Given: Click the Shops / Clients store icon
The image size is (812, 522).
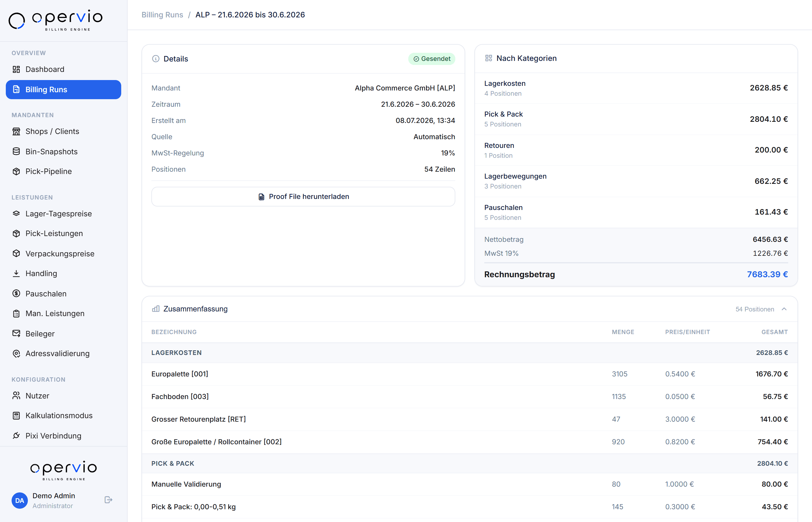Looking at the screenshot, I should tap(16, 131).
